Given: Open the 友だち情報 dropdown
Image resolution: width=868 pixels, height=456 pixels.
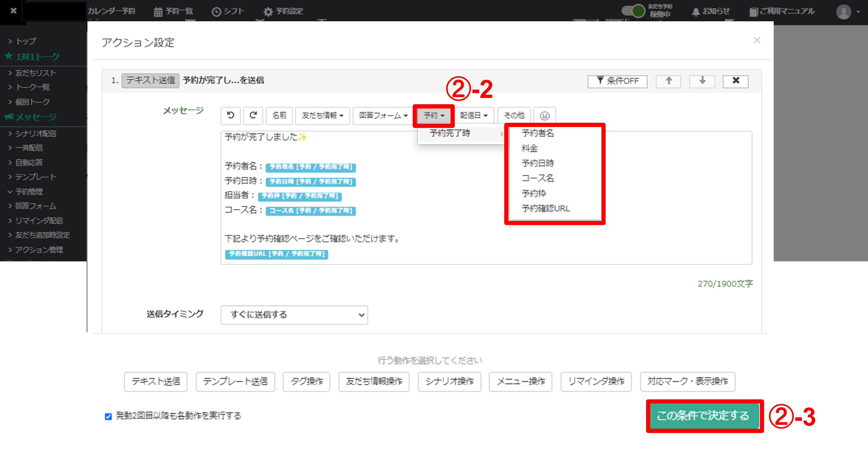Looking at the screenshot, I should (323, 116).
